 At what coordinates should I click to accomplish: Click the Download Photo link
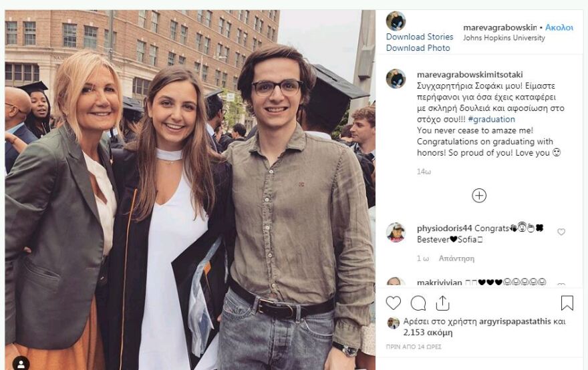[418, 48]
